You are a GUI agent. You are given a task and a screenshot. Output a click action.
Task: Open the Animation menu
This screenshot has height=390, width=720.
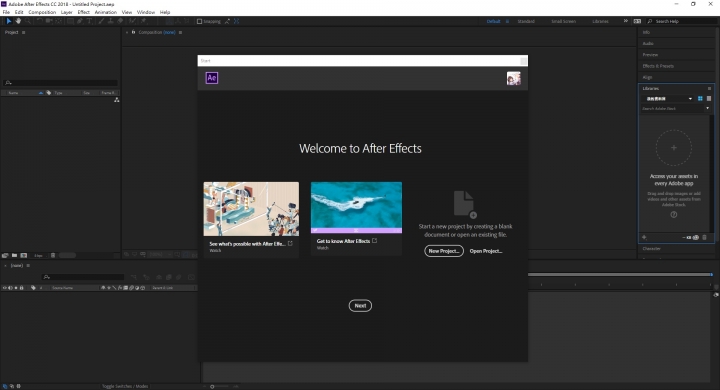coord(106,12)
